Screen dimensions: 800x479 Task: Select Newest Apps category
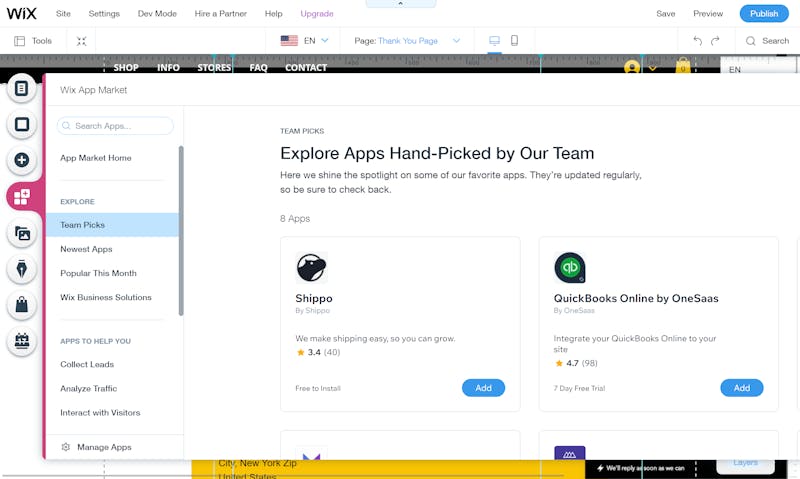(x=86, y=249)
